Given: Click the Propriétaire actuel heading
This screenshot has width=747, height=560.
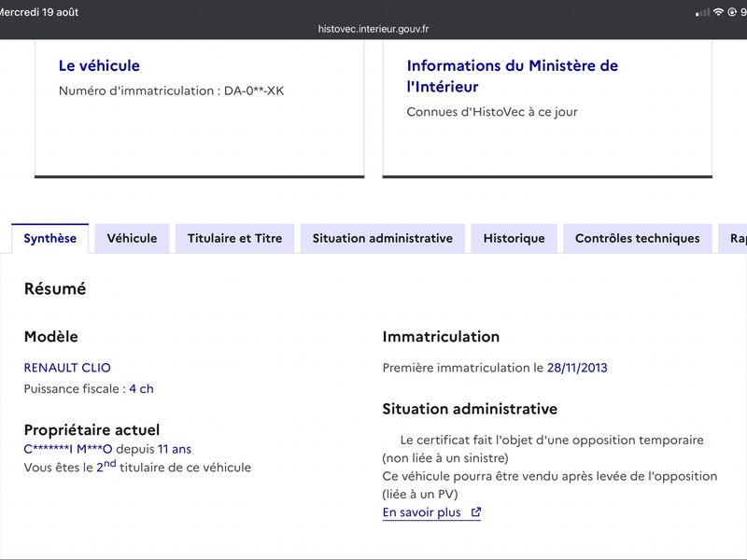Looking at the screenshot, I should 92,429.
